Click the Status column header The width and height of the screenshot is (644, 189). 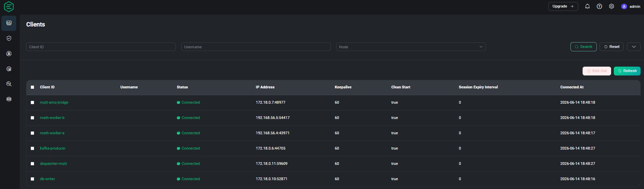coord(182,87)
